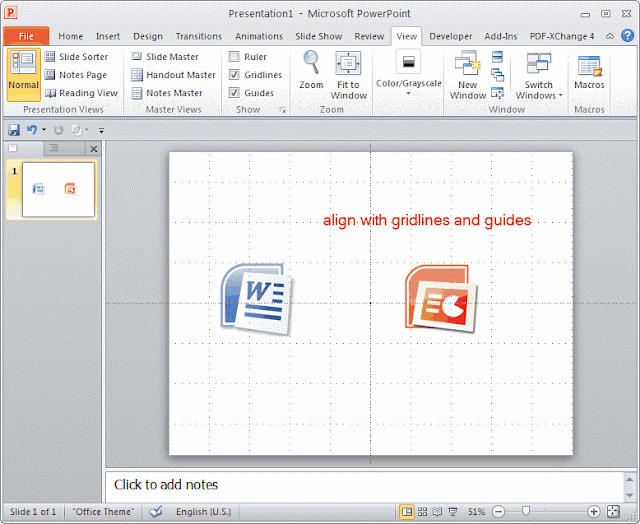Select slide 1 thumbnail
The image size is (640, 524).
[58, 190]
